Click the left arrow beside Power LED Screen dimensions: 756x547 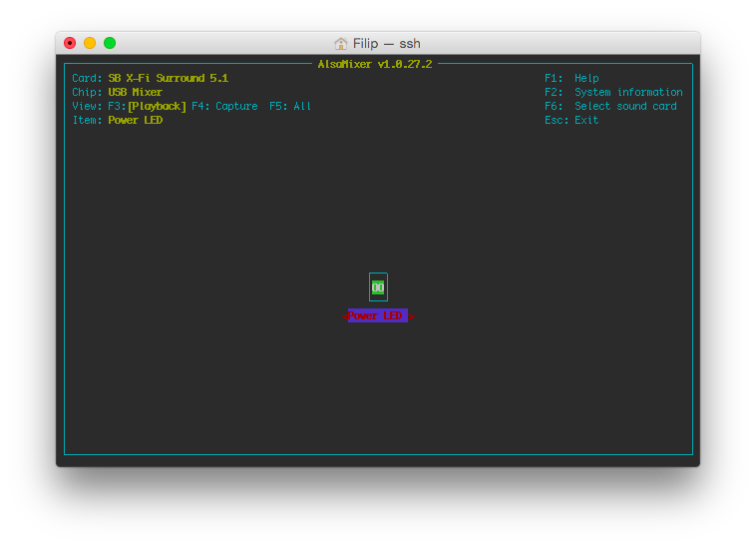pos(345,316)
